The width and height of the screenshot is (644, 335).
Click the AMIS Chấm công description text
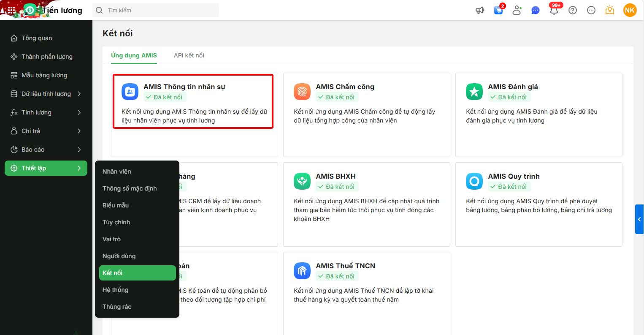365,116
